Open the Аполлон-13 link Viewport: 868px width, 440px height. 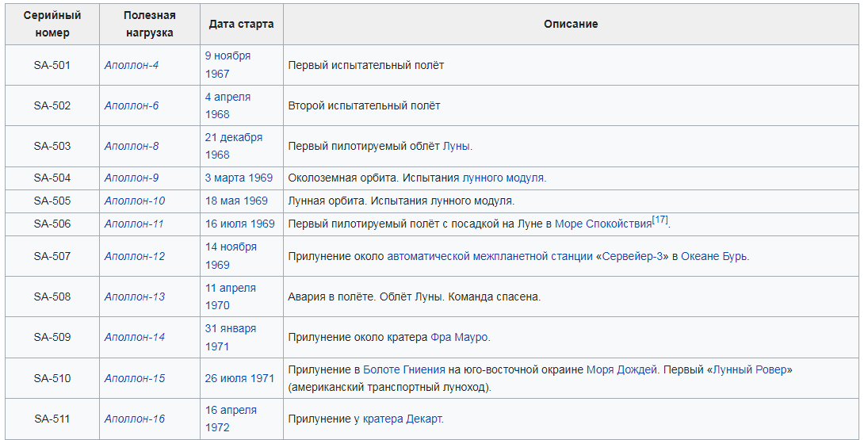click(135, 297)
